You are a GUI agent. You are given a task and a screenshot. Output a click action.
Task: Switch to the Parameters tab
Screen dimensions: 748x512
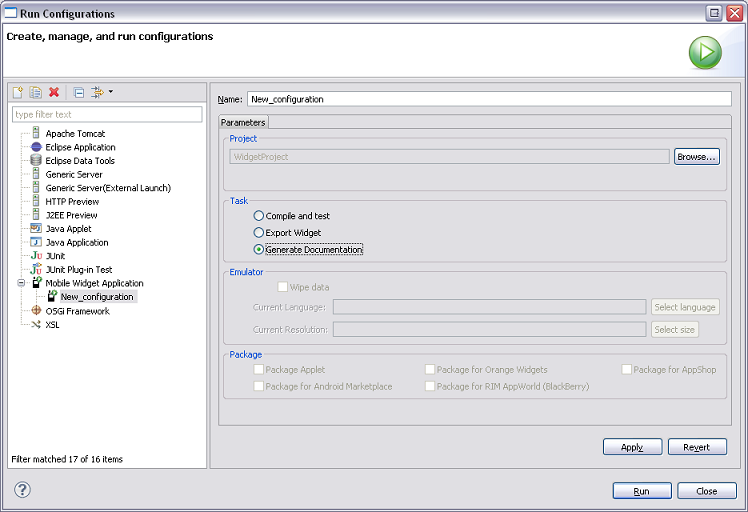[243, 122]
